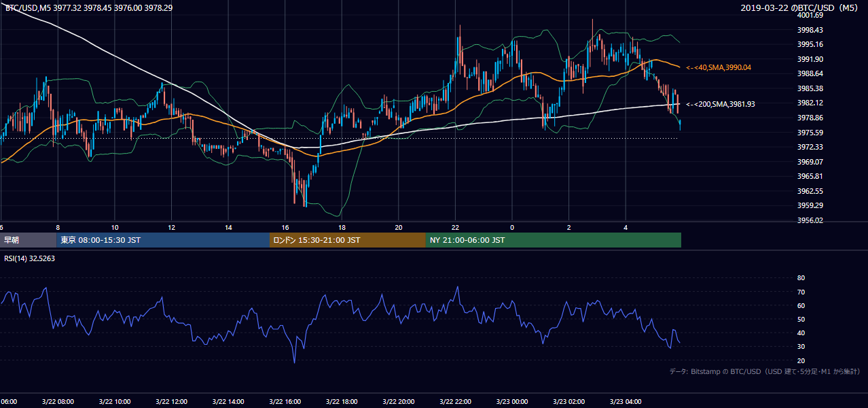The height and width of the screenshot is (408, 868).
Task: Click the 3/22 22:00 time label
Action: click(x=456, y=402)
